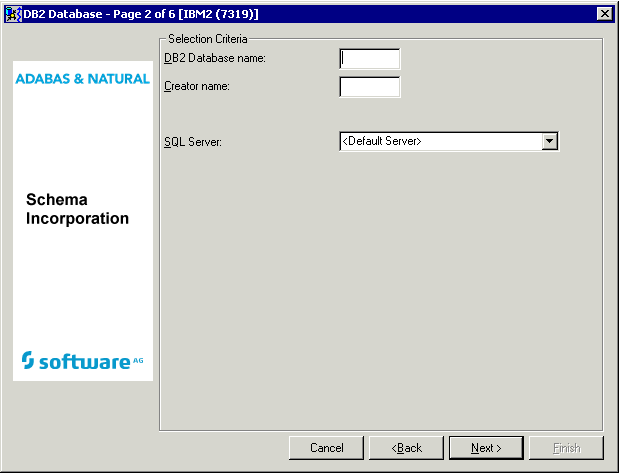Click the DB2 Database window title icon
The image size is (620, 473).
(x=14, y=13)
